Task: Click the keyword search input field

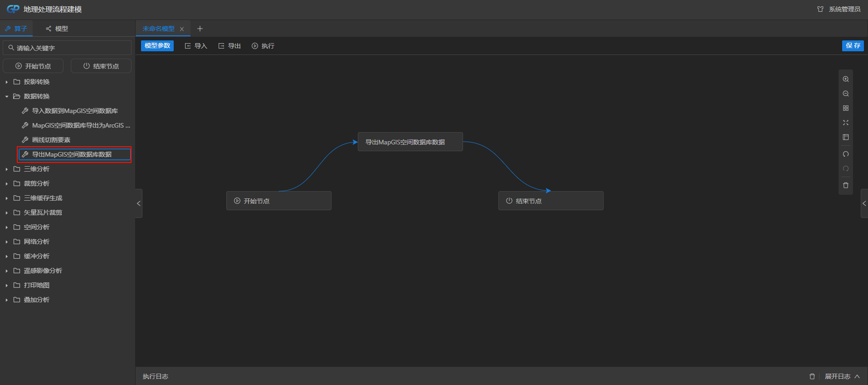Action: click(68, 48)
